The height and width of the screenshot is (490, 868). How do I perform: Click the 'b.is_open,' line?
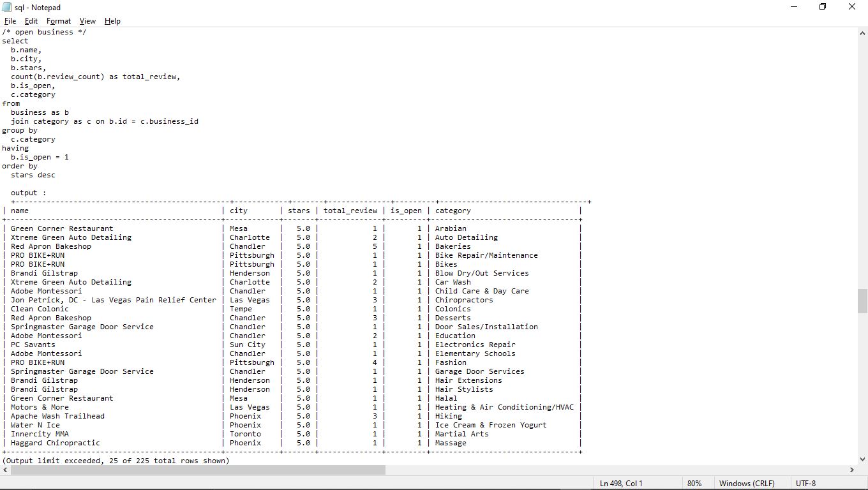tap(33, 85)
